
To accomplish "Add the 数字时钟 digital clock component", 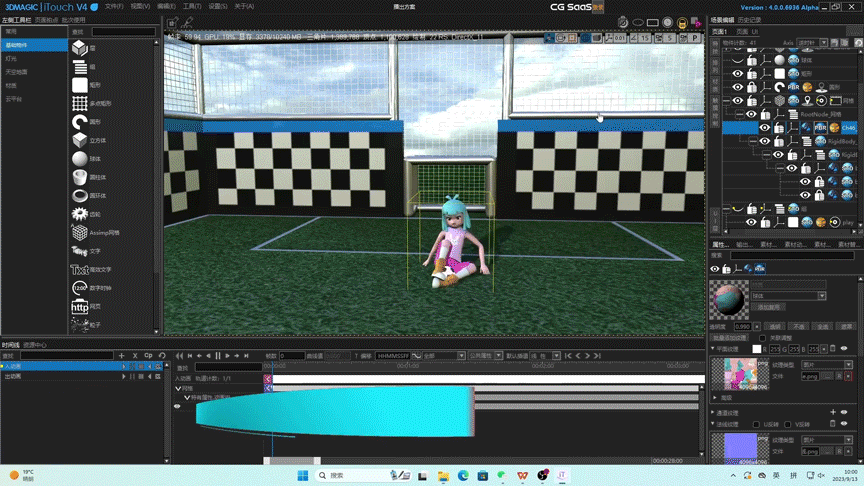I will (80, 288).
